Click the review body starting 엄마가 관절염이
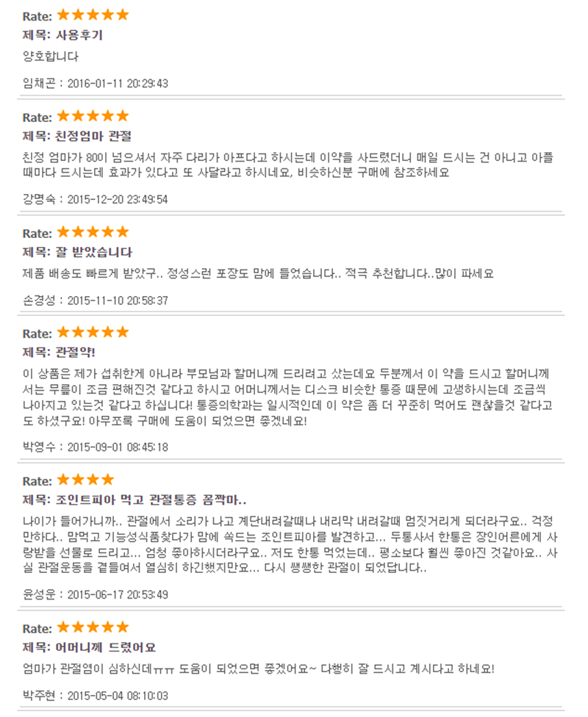Screen dimensions: 588x717 tap(259, 669)
